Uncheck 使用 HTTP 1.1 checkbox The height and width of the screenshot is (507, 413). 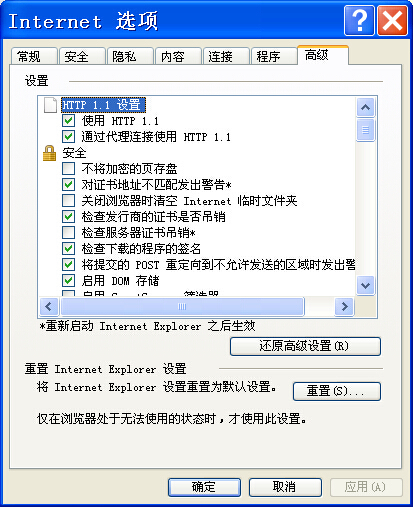[x=68, y=121]
